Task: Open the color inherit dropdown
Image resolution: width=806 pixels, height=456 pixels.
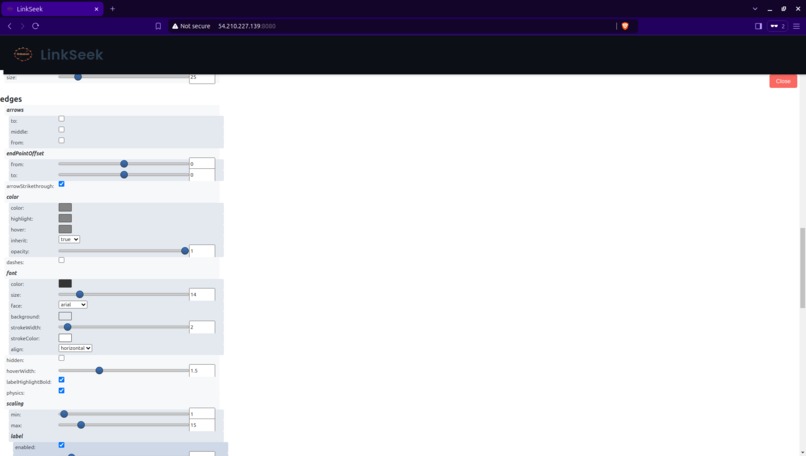Action: pos(69,240)
